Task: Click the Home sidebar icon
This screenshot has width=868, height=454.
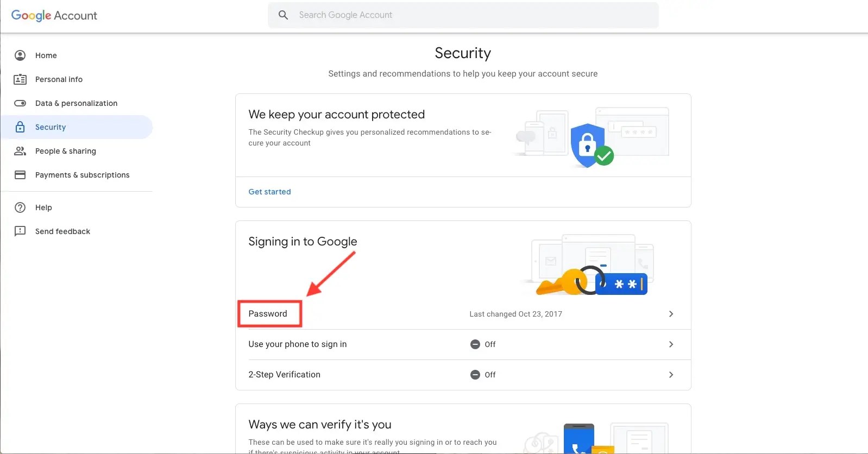Action: tap(20, 55)
